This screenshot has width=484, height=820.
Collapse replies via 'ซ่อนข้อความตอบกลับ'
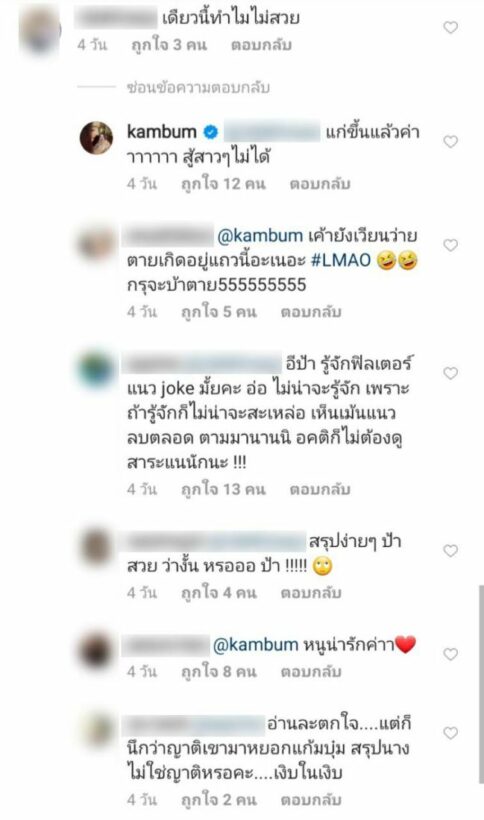(198, 87)
